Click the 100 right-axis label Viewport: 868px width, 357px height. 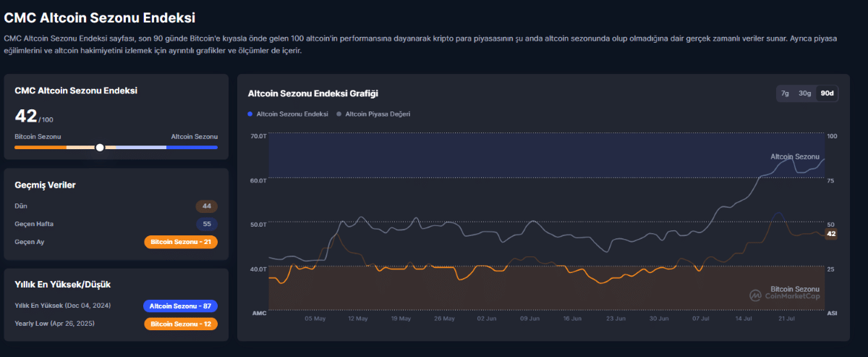pos(832,136)
